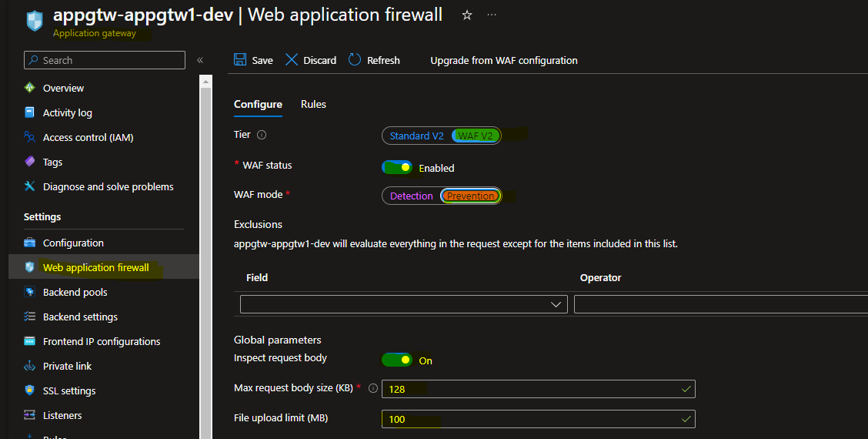Click the Global parameters heading
This screenshot has height=439, width=868.
point(277,340)
